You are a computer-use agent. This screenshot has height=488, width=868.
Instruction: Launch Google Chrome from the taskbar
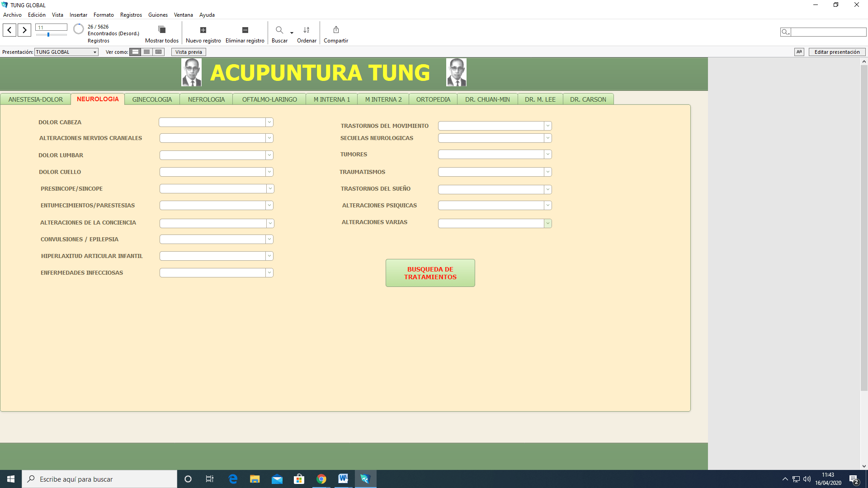point(321,479)
